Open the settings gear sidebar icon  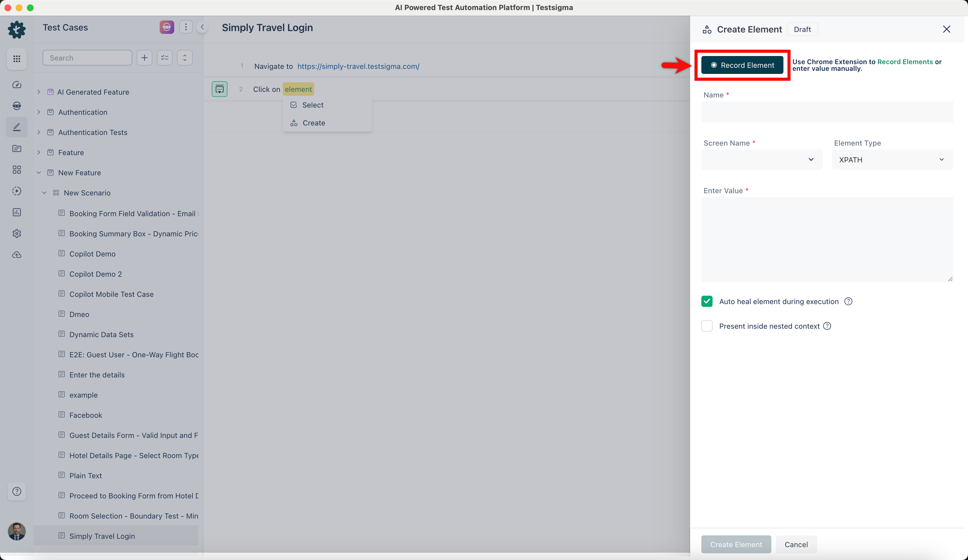(x=17, y=234)
